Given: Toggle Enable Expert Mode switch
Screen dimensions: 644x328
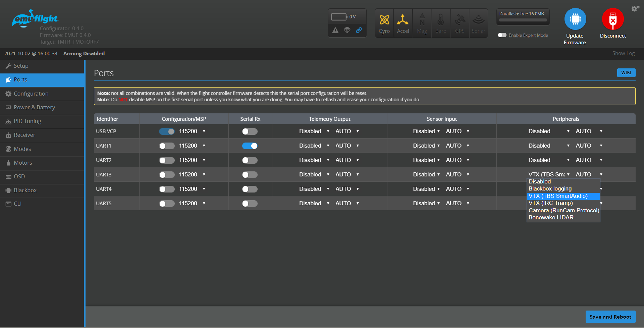Looking at the screenshot, I should click(502, 35).
